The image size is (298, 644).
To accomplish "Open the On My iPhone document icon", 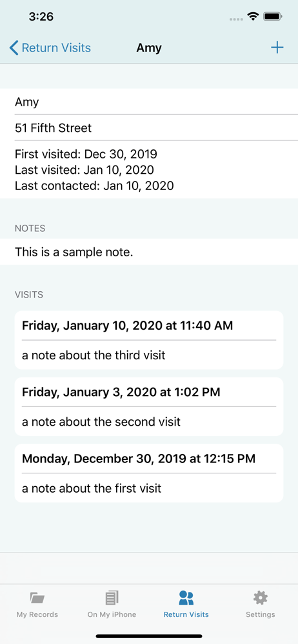I will coord(112,598).
